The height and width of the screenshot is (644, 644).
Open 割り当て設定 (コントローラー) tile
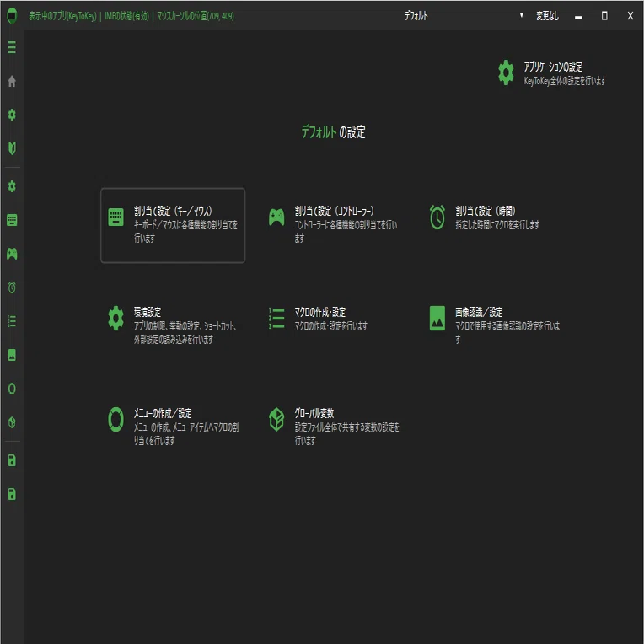[x=334, y=225]
